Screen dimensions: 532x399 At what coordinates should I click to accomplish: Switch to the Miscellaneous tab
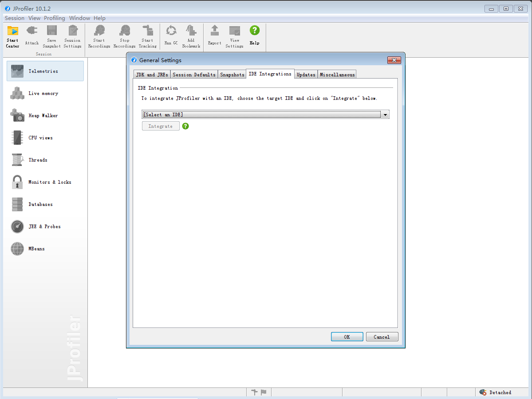point(337,75)
